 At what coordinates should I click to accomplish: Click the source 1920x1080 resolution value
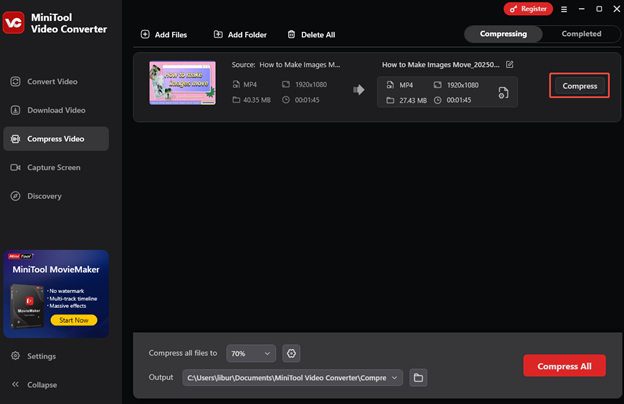point(311,84)
